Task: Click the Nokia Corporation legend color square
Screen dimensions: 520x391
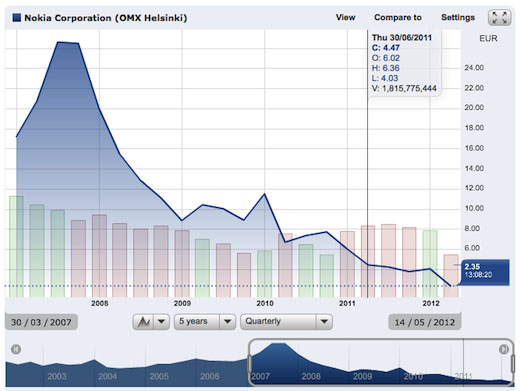Action: point(17,18)
